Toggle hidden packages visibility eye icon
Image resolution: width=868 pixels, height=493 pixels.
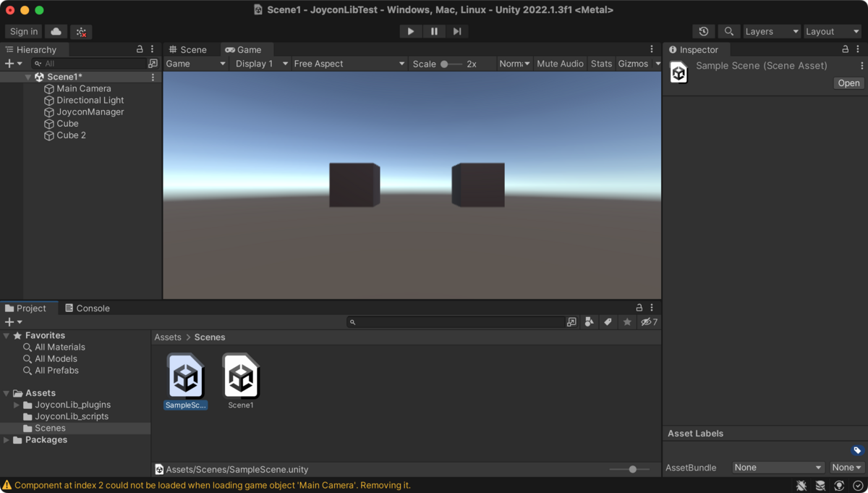(649, 322)
